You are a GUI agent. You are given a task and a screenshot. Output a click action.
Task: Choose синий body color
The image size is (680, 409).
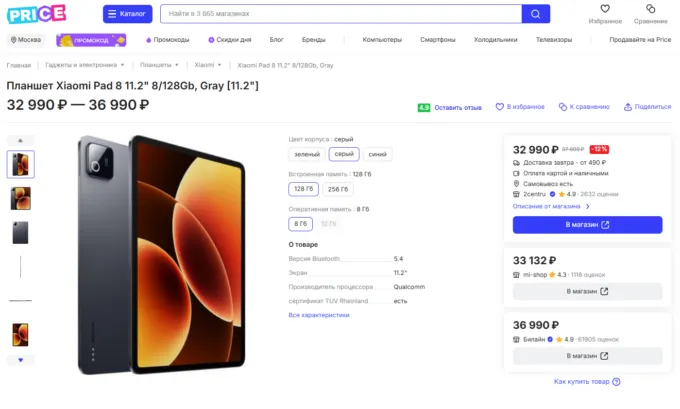(x=377, y=154)
